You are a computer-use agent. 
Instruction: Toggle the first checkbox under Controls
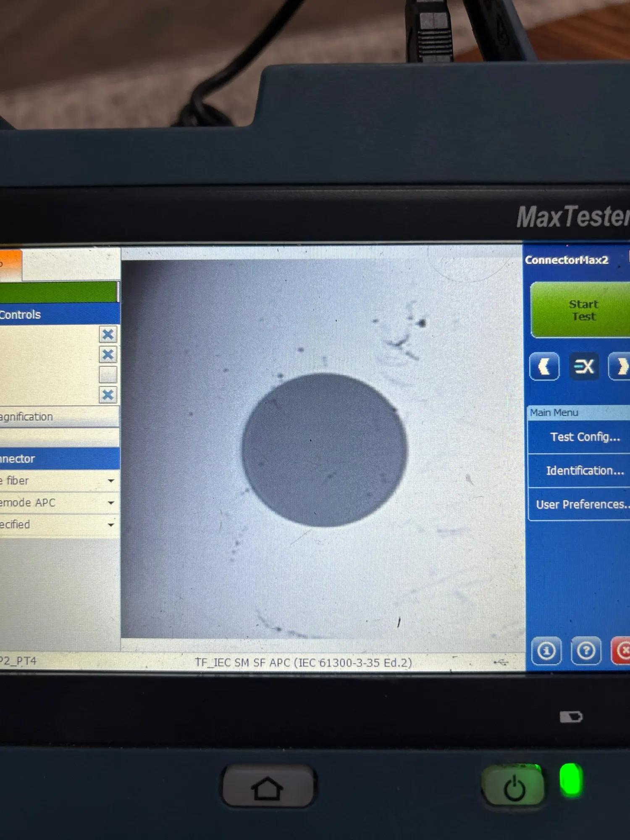[108, 334]
